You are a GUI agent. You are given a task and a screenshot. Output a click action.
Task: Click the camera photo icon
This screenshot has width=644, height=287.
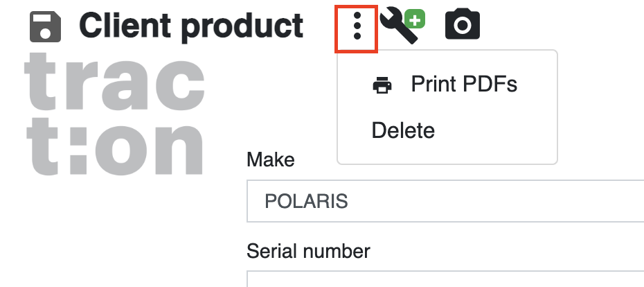pos(463,24)
